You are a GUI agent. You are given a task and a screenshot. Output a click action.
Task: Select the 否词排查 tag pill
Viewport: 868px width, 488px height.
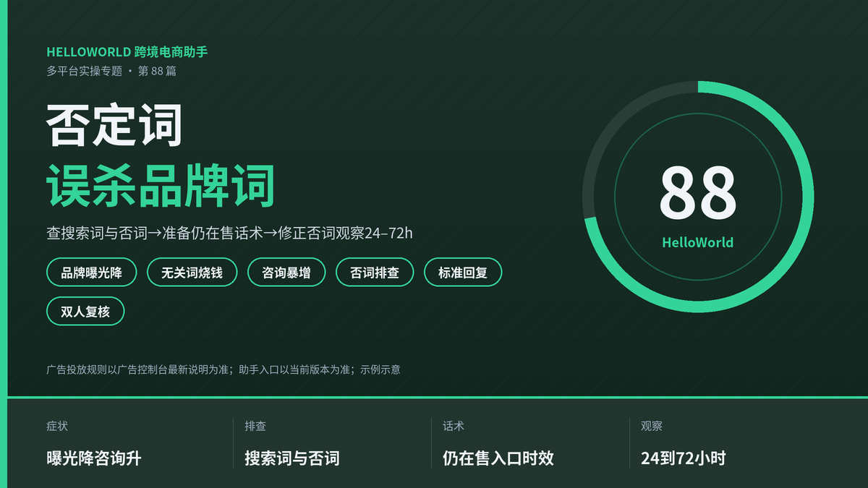pos(374,273)
